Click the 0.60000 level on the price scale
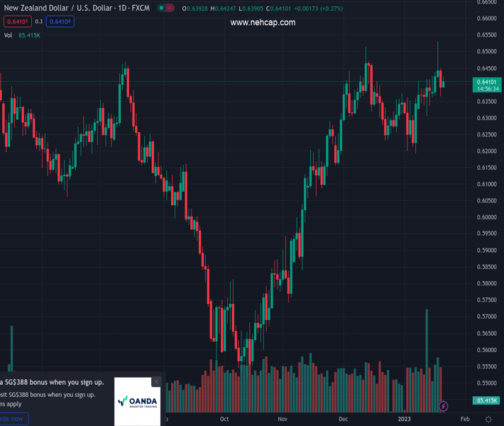Image resolution: width=504 pixels, height=426 pixels. coord(488,217)
